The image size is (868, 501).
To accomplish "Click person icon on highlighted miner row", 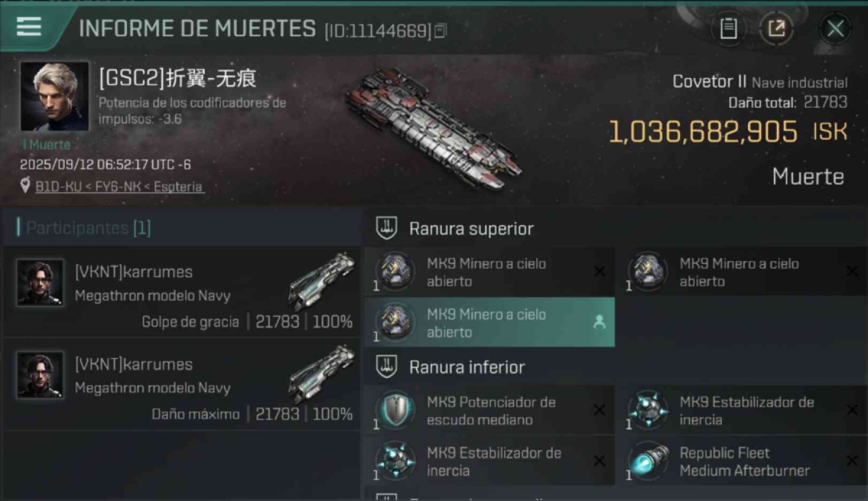I will 599,323.
